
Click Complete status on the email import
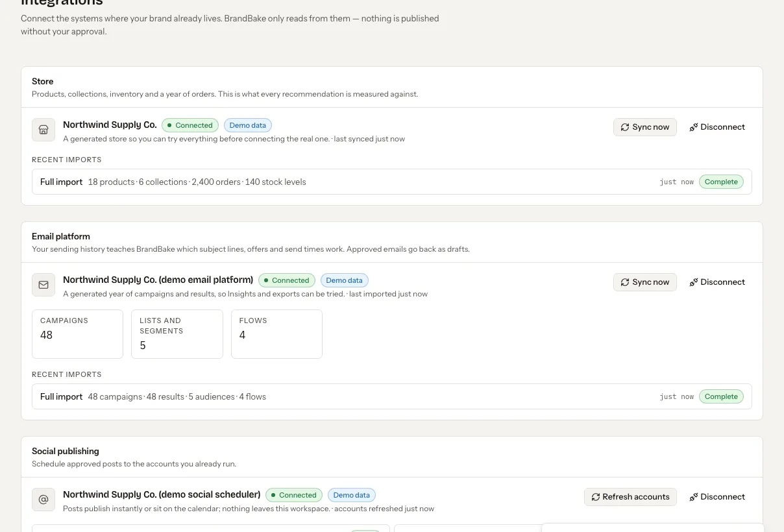721,396
